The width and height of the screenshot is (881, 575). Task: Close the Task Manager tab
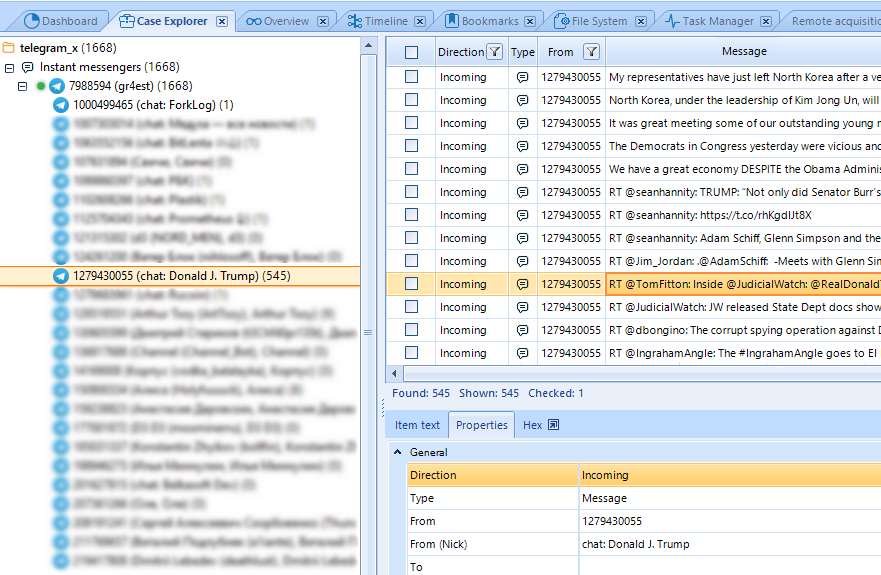pyautogui.click(x=766, y=21)
